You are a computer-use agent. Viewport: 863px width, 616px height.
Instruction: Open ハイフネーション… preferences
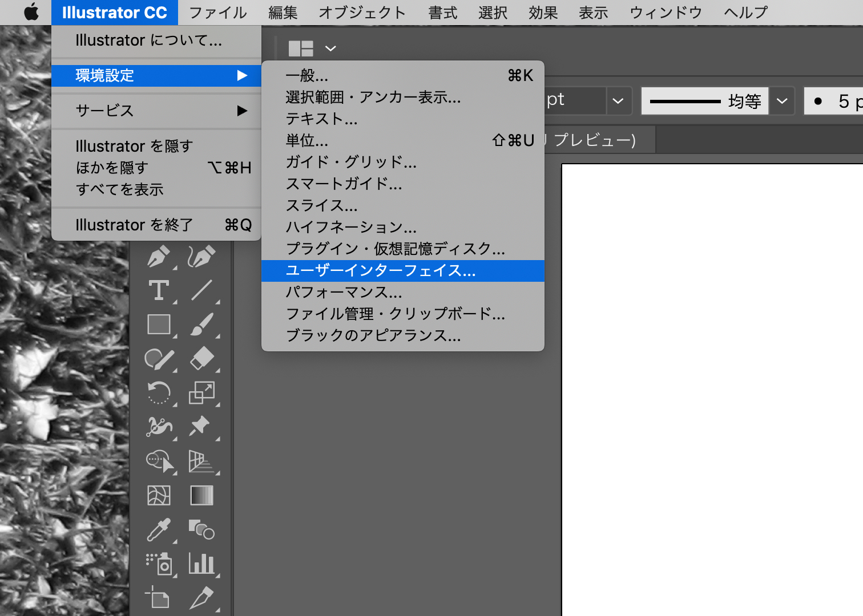(403, 227)
